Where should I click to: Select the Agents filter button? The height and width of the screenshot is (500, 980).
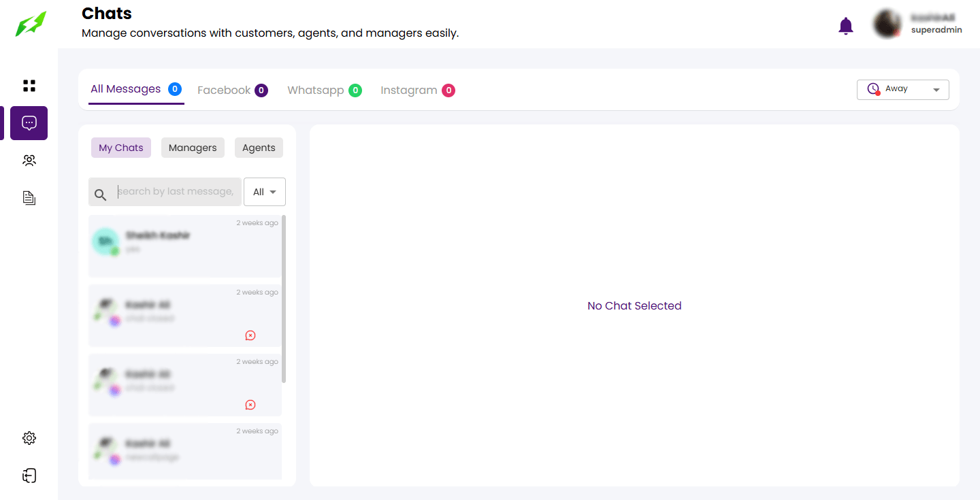pyautogui.click(x=259, y=148)
